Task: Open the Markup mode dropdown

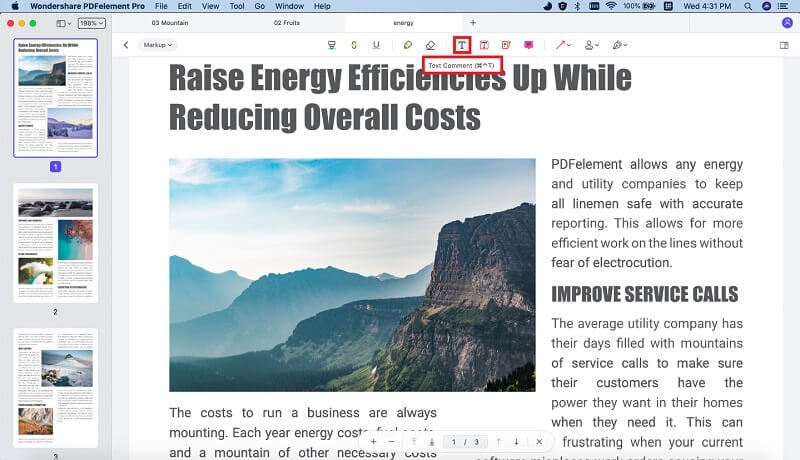Action: pos(157,45)
